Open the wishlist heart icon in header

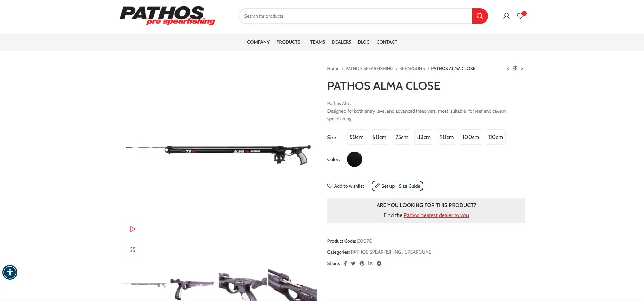pos(520,16)
